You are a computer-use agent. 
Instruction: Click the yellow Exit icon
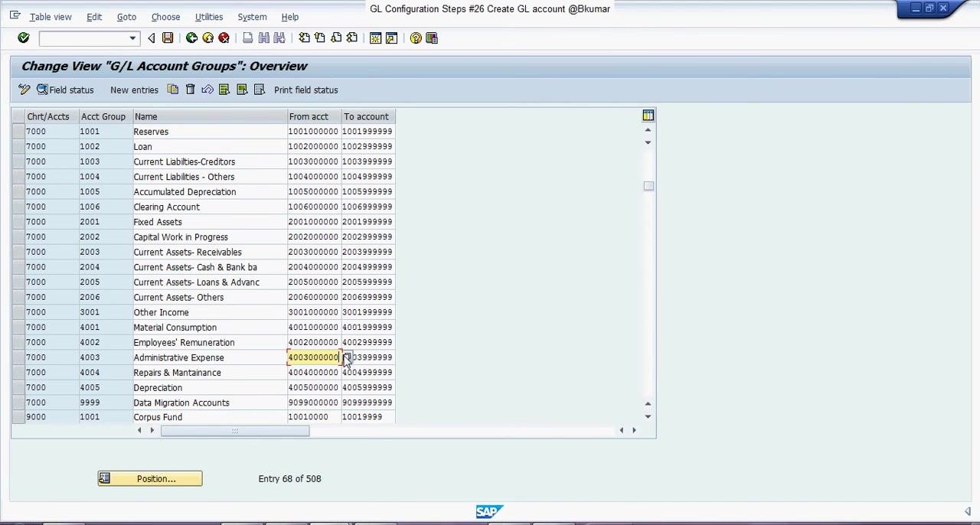207,38
